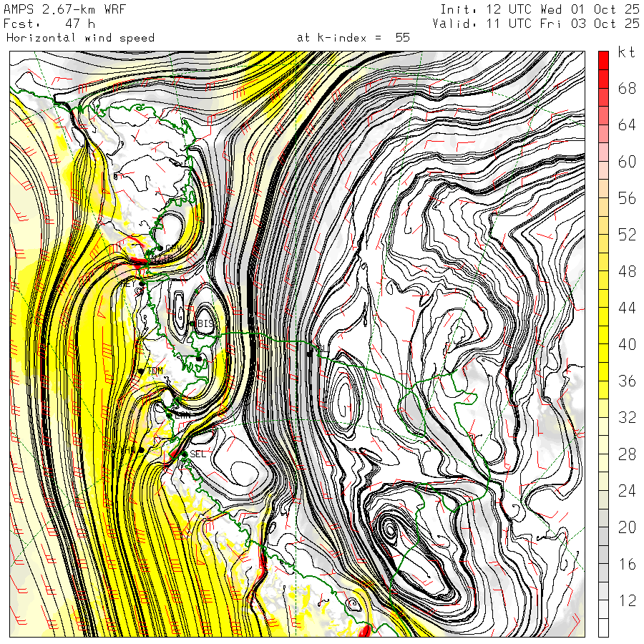Click the BIS station marker
The image size is (644, 644).
[x=193, y=324]
